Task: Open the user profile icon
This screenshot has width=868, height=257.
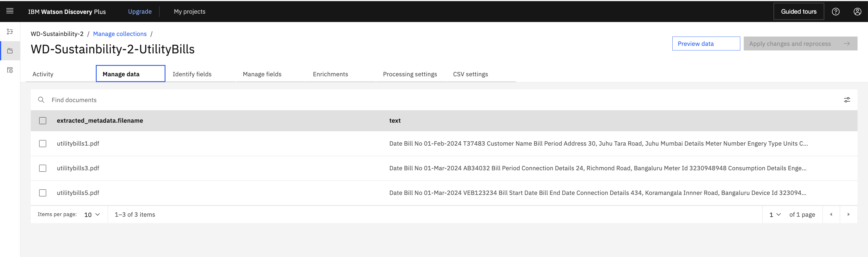Action: pos(857,11)
